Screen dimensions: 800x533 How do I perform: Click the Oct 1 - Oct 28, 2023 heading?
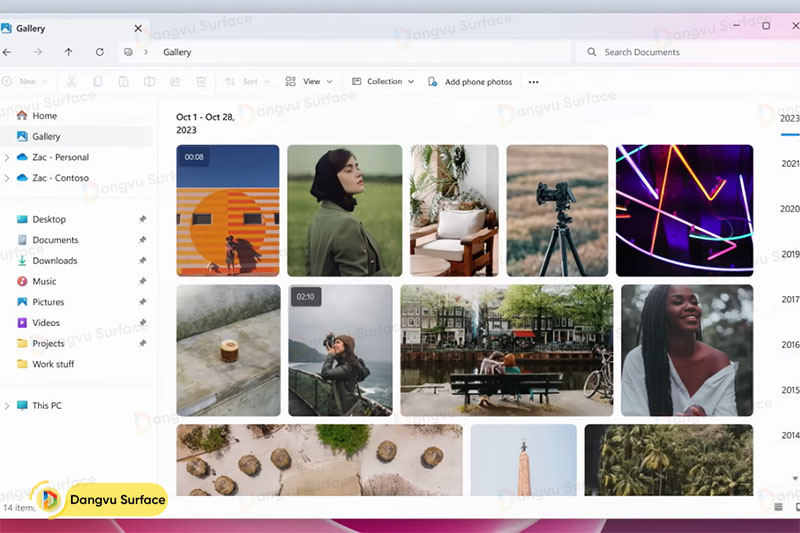[205, 123]
